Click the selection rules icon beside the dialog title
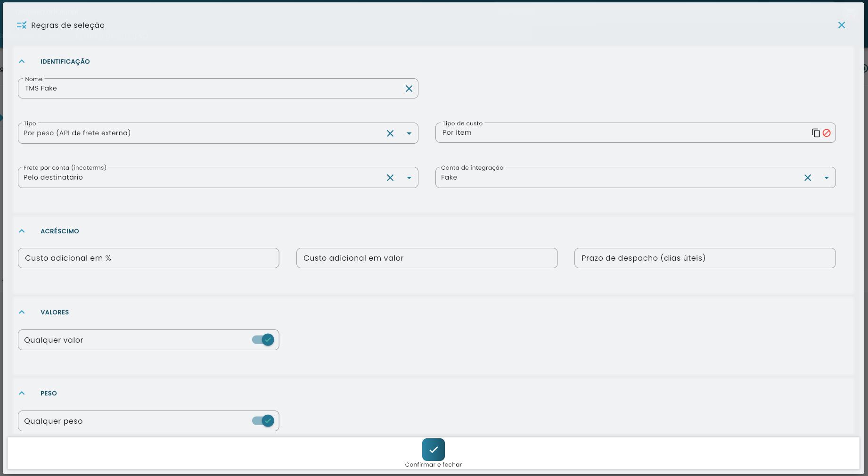This screenshot has height=476, width=868. [22, 25]
